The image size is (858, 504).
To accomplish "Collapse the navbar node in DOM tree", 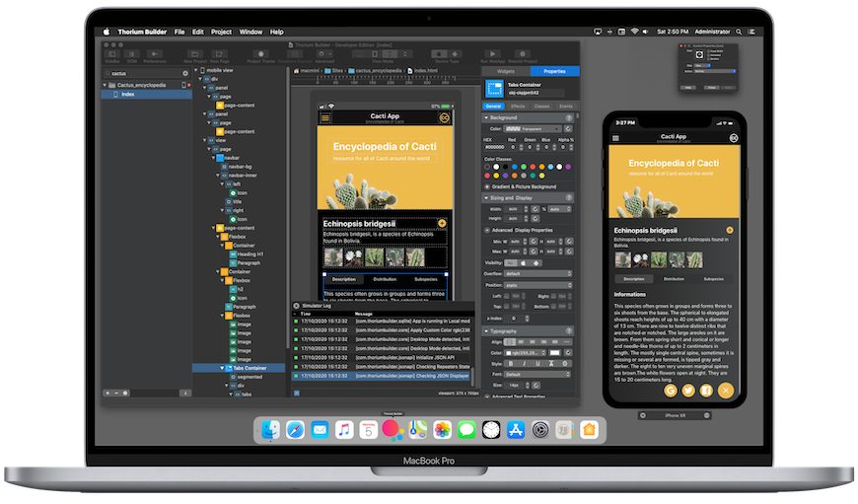I will 213,158.
